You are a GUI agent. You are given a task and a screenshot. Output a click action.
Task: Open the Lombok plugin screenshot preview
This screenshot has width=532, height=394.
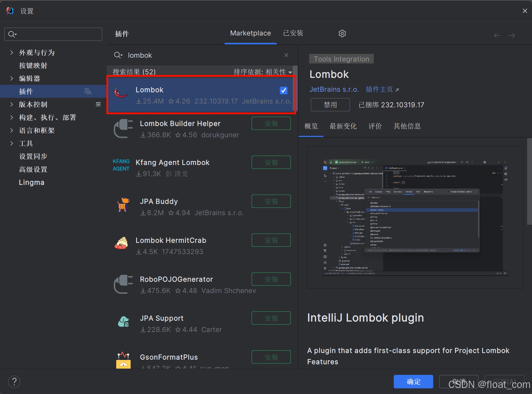pyautogui.click(x=415, y=217)
